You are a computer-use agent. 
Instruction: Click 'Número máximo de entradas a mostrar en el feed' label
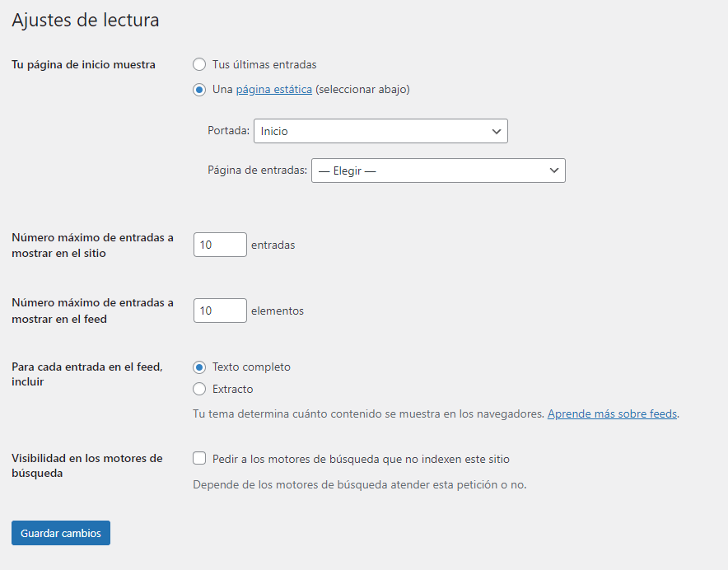(x=92, y=311)
